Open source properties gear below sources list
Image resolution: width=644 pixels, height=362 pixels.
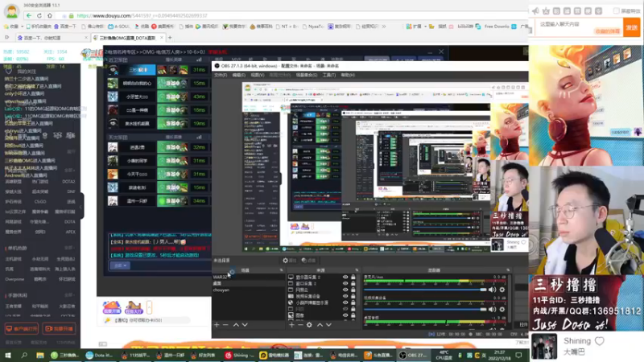309,325
